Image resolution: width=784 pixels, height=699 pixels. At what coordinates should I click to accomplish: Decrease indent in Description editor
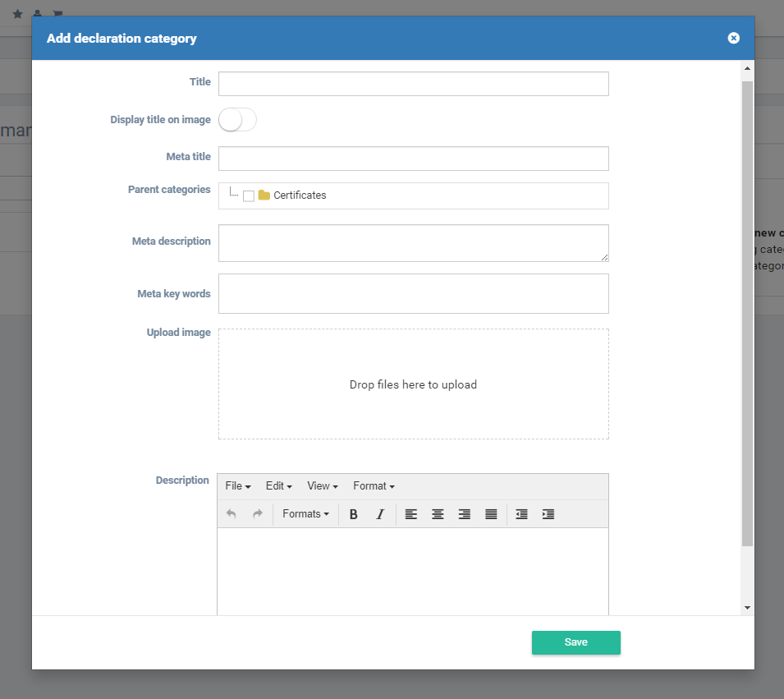[521, 514]
